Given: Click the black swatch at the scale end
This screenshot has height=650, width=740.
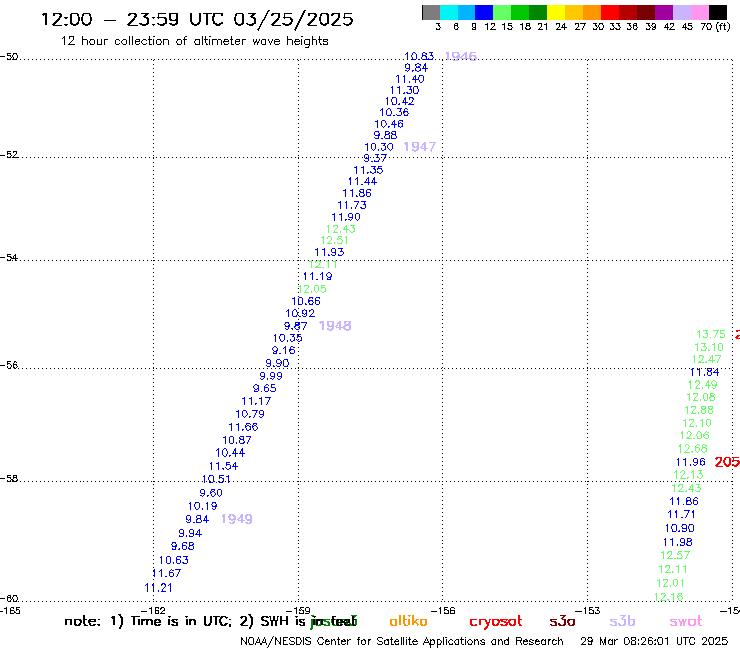Looking at the screenshot, I should pyautogui.click(x=718, y=12).
